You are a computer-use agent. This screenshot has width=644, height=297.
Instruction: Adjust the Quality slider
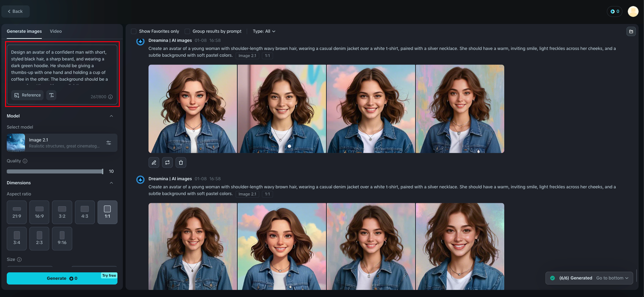[55, 172]
